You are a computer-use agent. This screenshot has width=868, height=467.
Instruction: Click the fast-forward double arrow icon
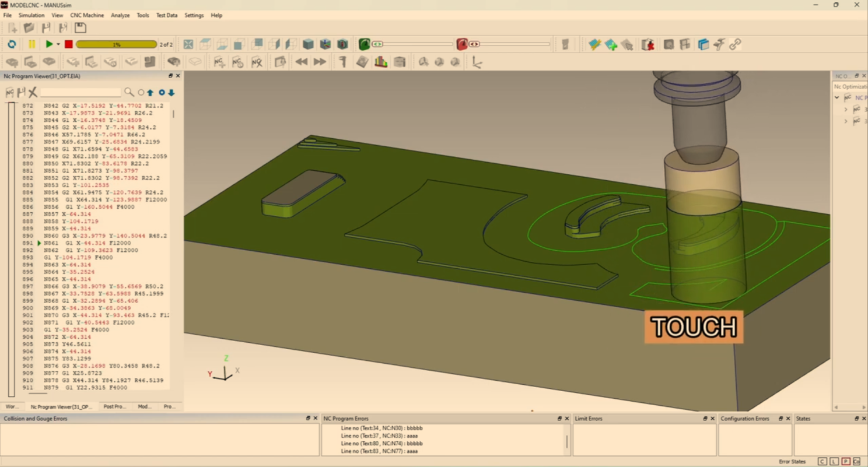[320, 62]
